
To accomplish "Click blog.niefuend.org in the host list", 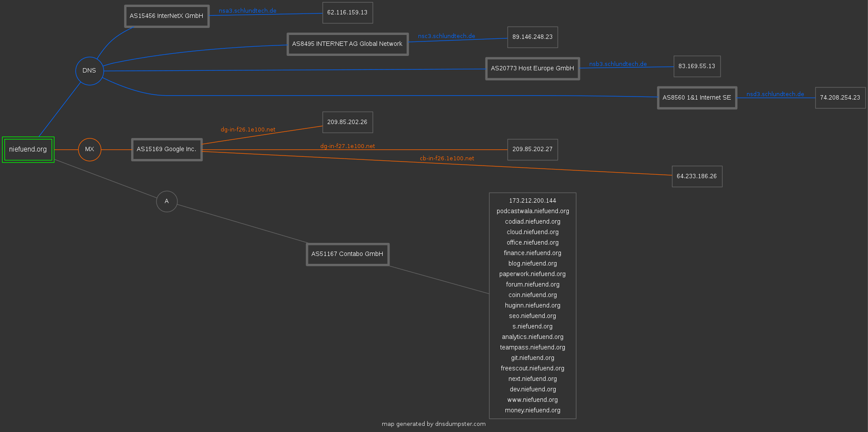I will click(533, 264).
